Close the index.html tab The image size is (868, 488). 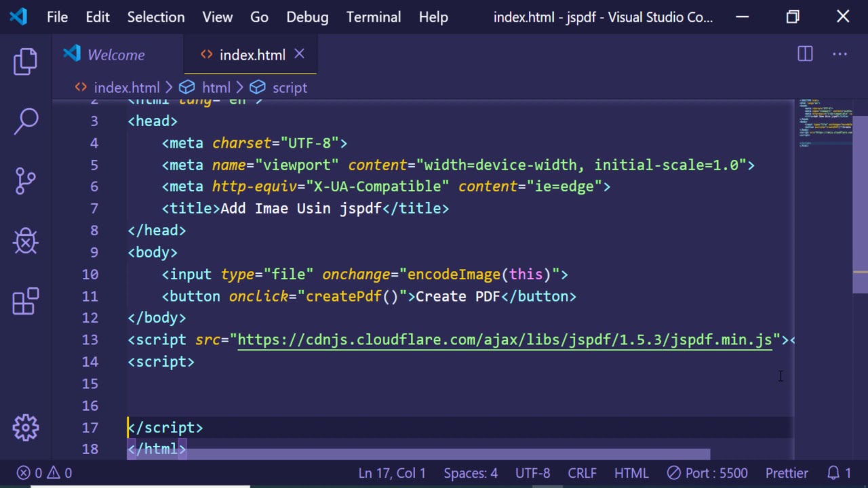pos(299,54)
